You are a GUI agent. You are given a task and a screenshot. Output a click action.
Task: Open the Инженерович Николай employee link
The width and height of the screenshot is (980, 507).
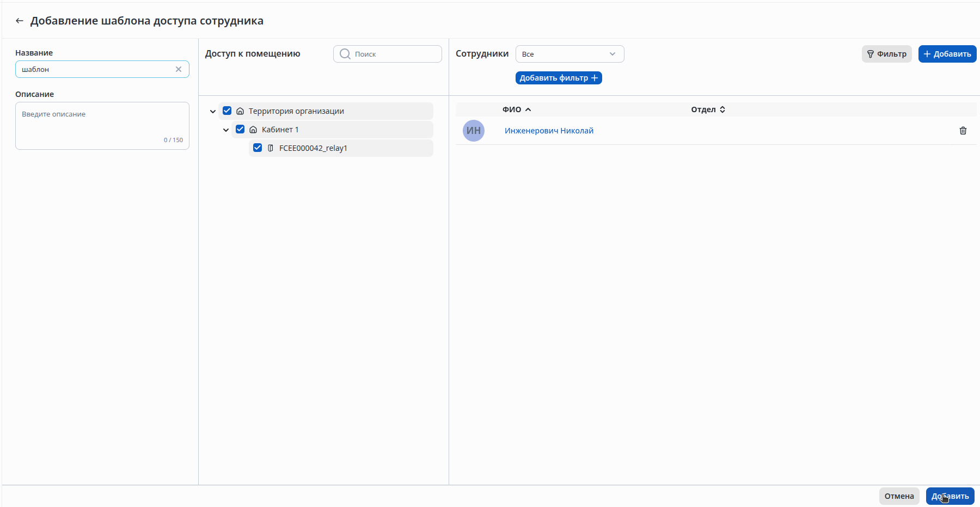tap(549, 131)
